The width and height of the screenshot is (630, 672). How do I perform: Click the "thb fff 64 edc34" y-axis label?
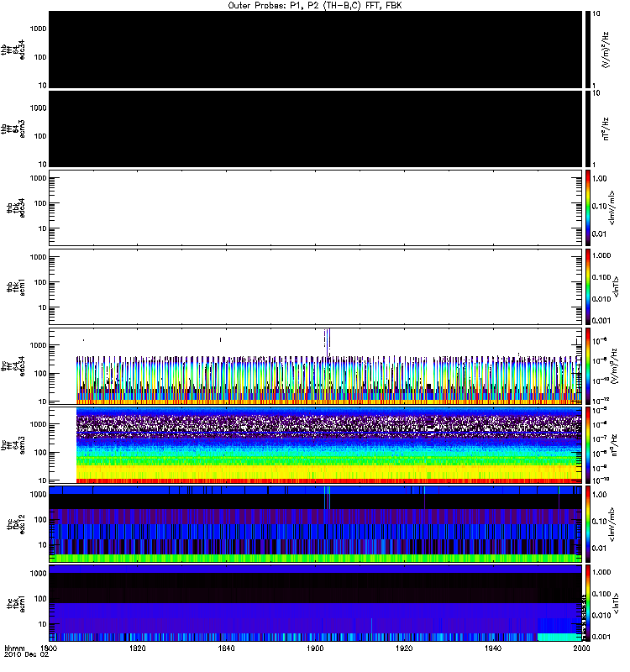pyautogui.click(x=13, y=50)
